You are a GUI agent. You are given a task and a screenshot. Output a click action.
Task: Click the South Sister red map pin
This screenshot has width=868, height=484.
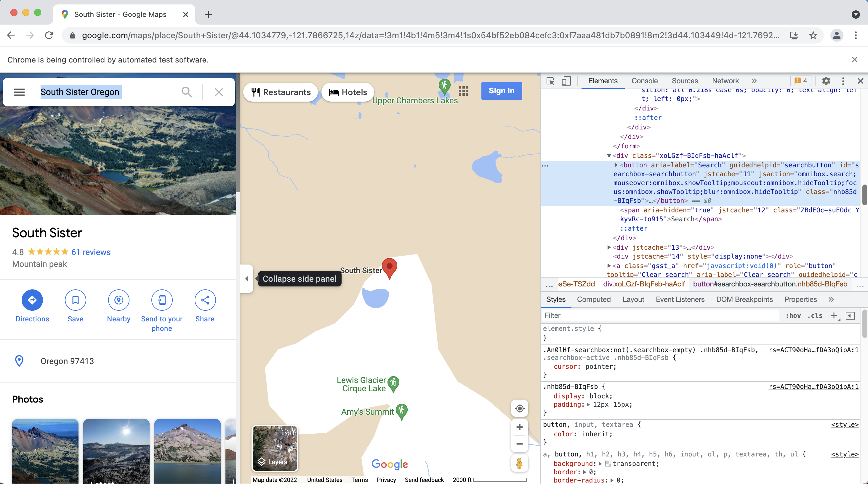[390, 268]
